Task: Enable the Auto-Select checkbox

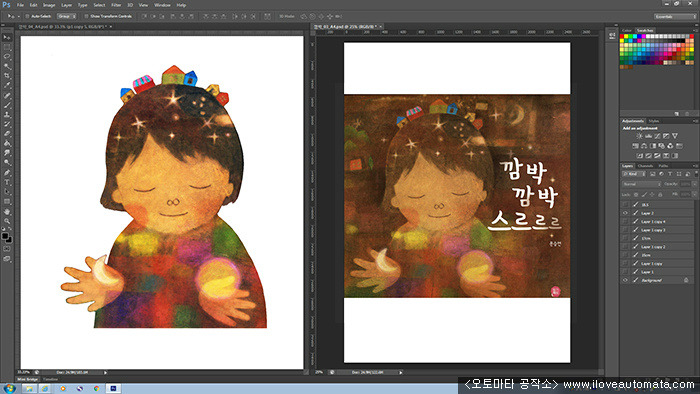Action: [27, 16]
